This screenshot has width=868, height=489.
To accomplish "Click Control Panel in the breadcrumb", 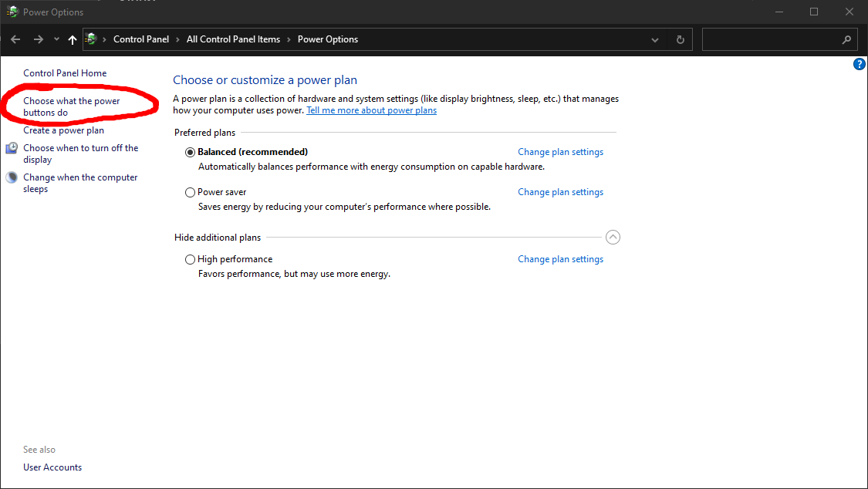I will tap(141, 39).
